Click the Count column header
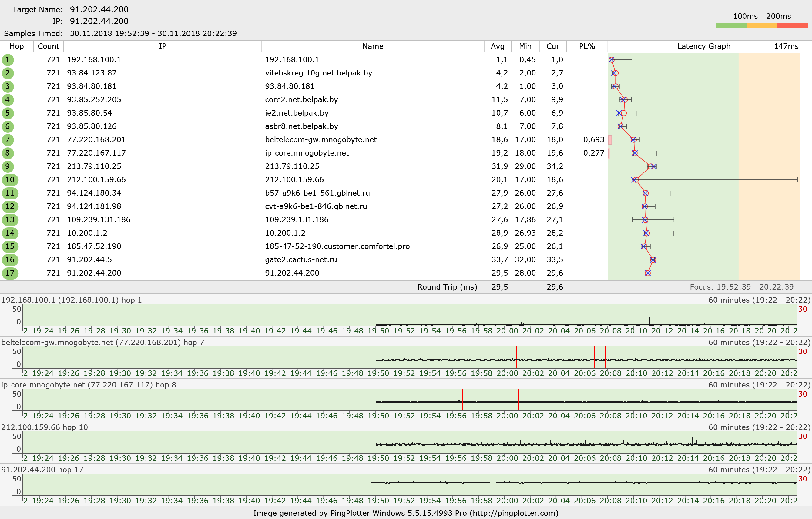812x519 pixels. click(x=48, y=46)
